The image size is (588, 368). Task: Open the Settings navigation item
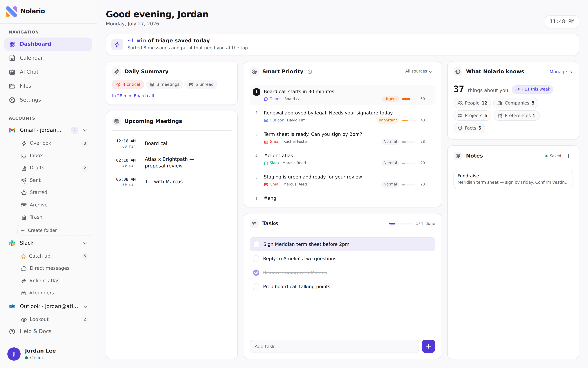coord(48,100)
